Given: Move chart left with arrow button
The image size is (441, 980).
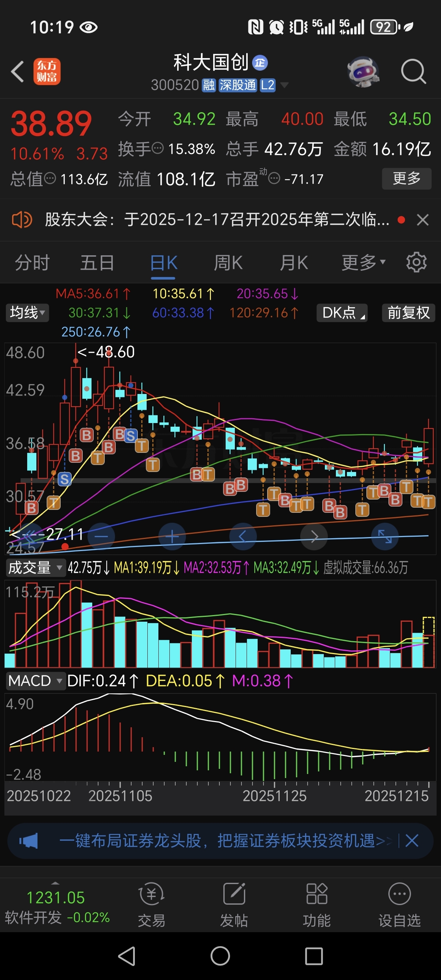Looking at the screenshot, I should click(243, 536).
